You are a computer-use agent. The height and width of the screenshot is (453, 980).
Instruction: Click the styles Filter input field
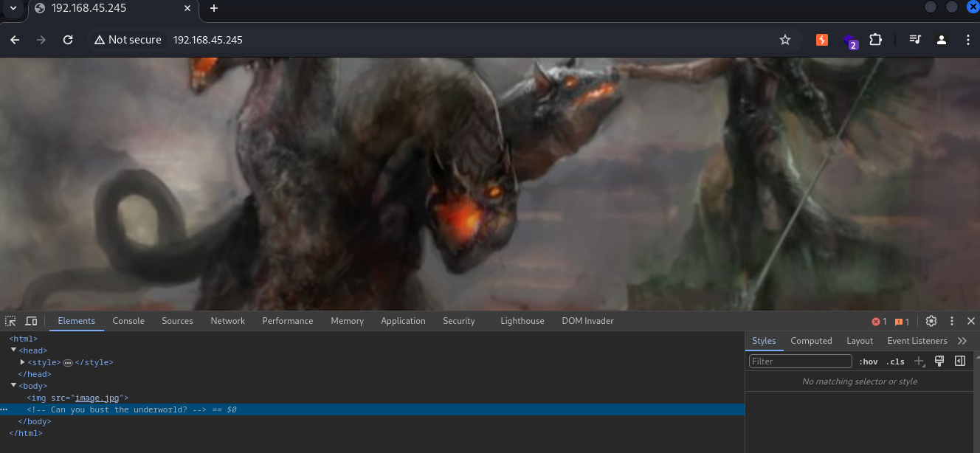[801, 362]
